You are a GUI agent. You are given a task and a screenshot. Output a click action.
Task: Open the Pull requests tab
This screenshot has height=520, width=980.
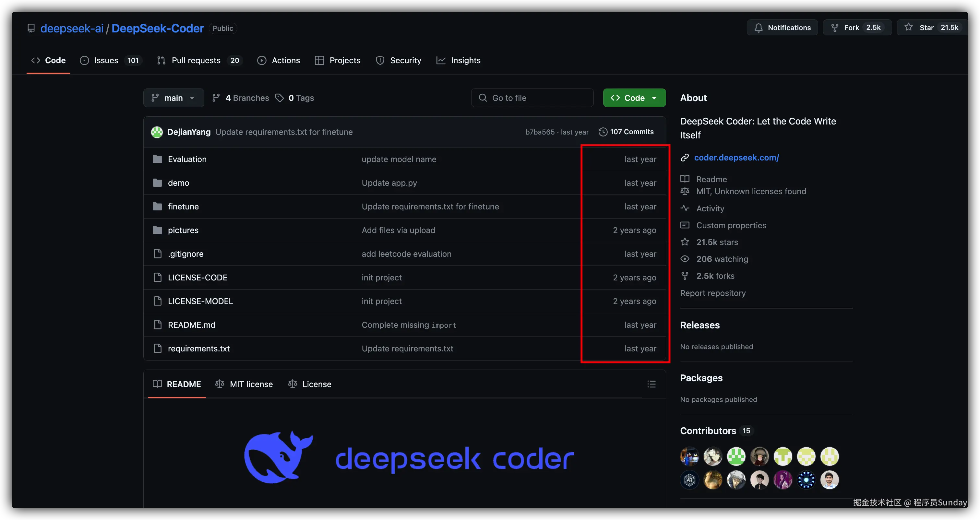click(200, 60)
